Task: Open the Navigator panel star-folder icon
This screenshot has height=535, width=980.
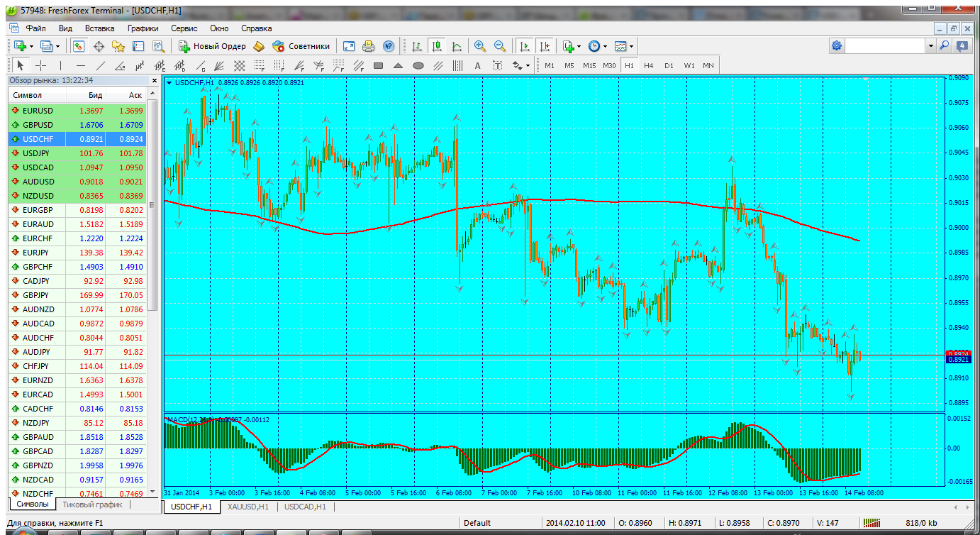Action: [118, 46]
